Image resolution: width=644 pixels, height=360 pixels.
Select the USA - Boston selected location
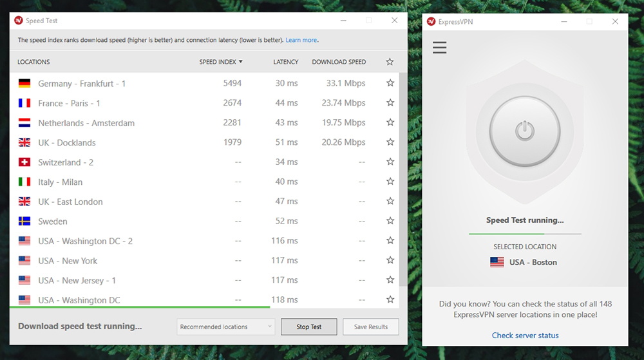(x=524, y=262)
